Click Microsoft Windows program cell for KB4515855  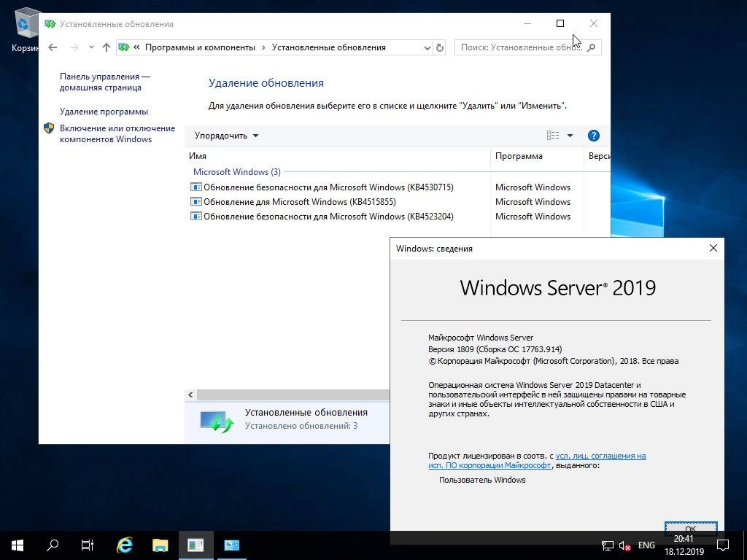coord(533,202)
